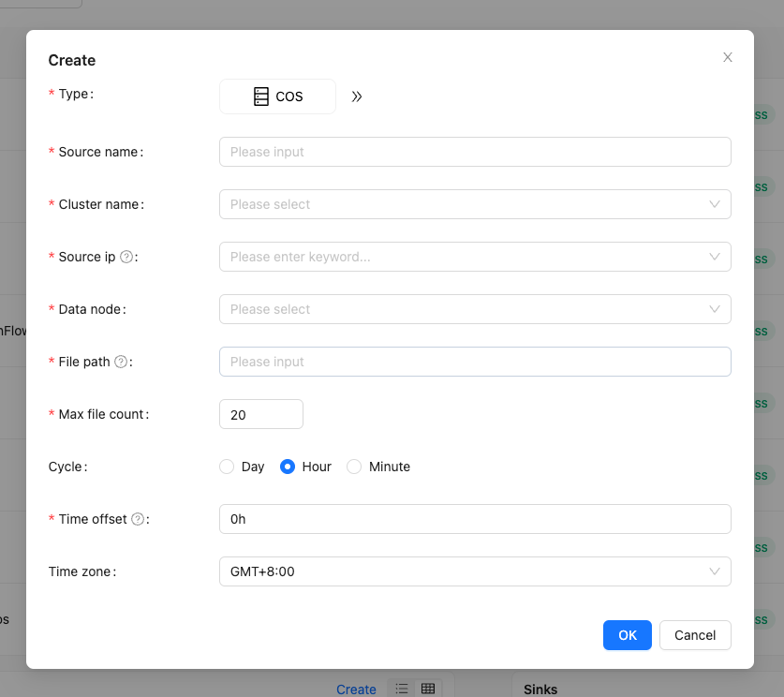Open the Data node dropdown

(474, 309)
